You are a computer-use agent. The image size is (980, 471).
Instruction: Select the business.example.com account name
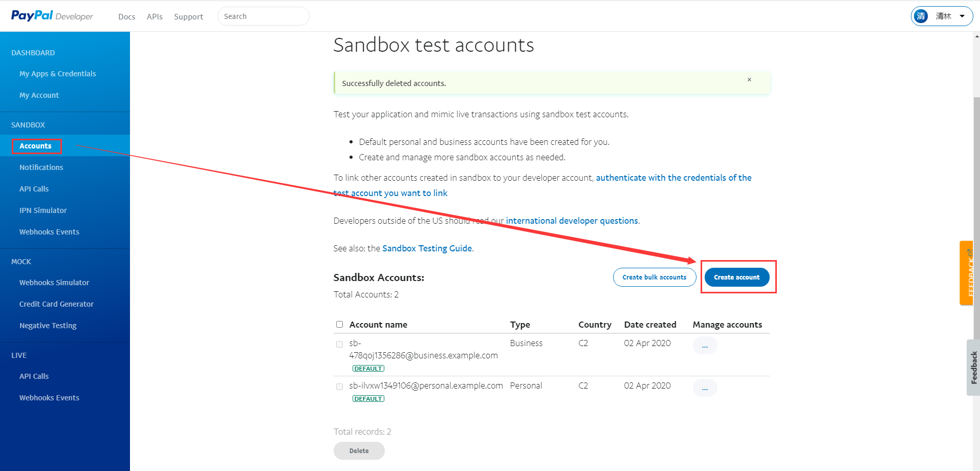[x=424, y=349]
